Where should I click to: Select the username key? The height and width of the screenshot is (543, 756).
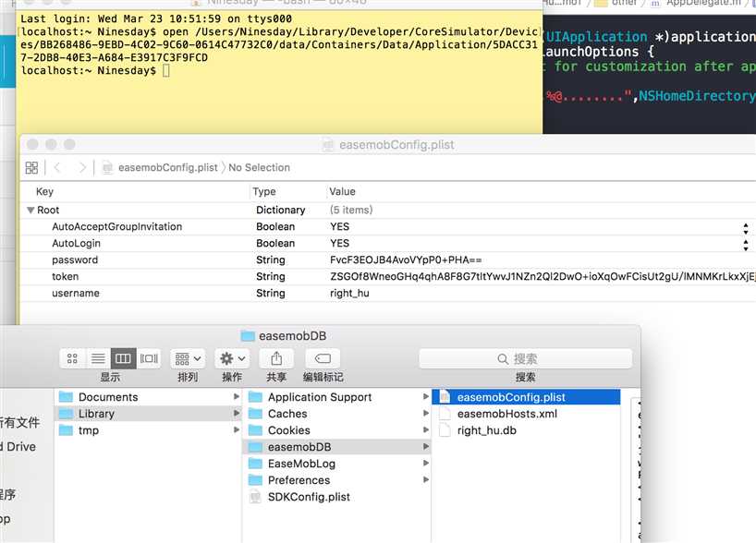pyautogui.click(x=76, y=294)
